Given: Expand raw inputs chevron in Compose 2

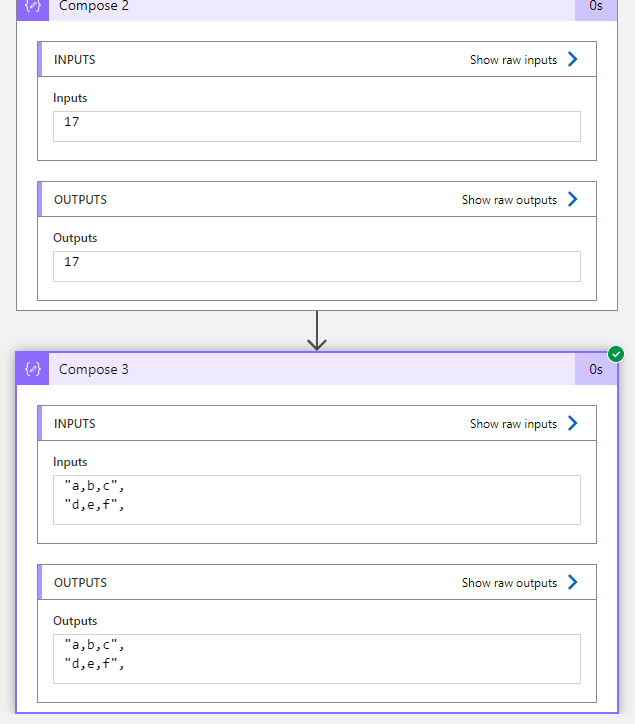Looking at the screenshot, I should point(573,59).
